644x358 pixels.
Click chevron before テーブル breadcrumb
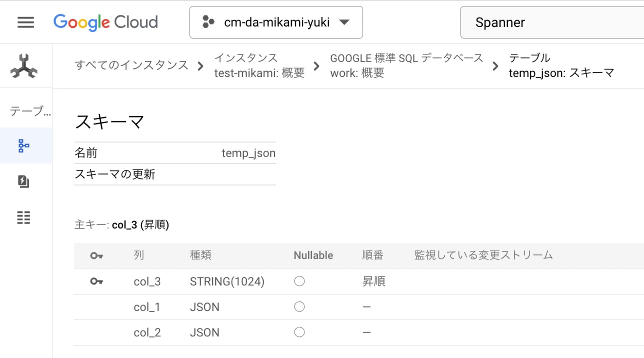tap(495, 66)
